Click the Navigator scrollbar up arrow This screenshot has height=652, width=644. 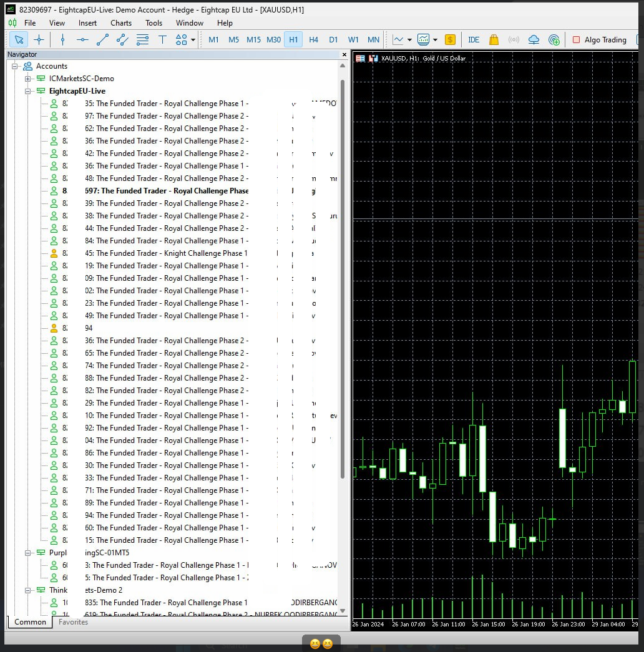[343, 66]
